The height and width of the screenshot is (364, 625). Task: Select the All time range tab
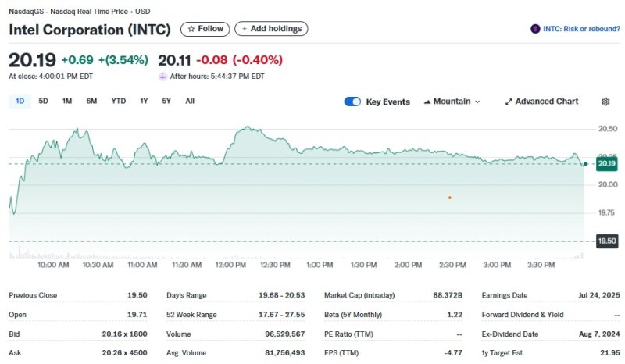coord(190,101)
